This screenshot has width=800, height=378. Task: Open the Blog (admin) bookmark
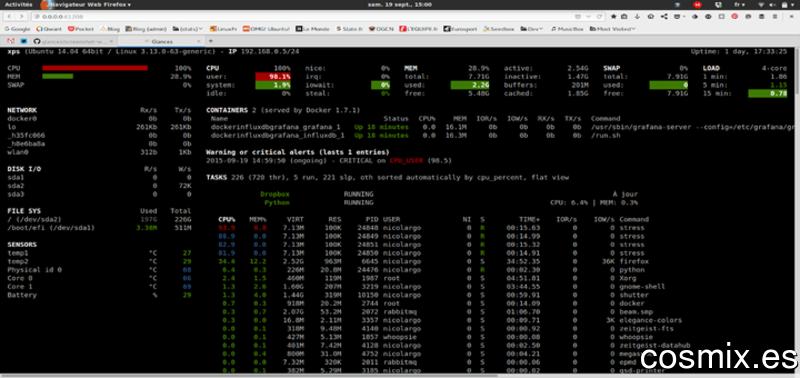click(x=146, y=29)
